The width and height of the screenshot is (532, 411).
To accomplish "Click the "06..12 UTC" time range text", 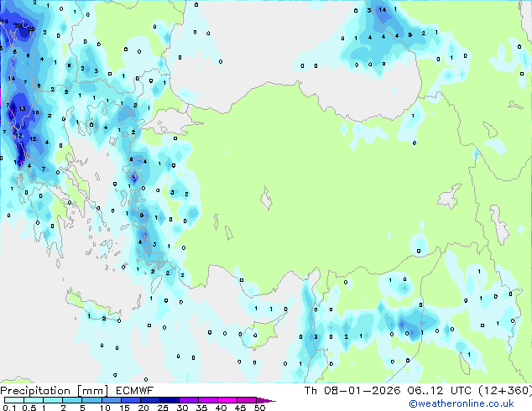I will pos(440,390).
